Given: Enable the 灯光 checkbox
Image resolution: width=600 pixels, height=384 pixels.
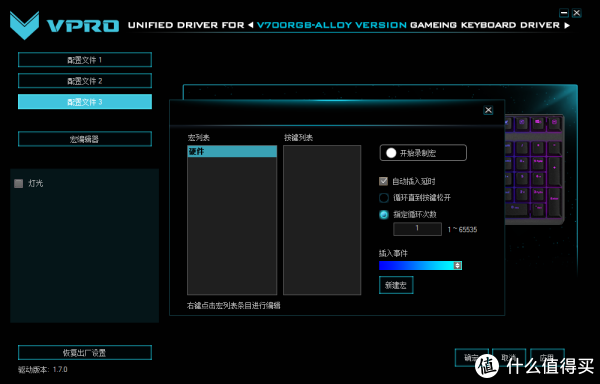Looking at the screenshot, I should point(18,184).
